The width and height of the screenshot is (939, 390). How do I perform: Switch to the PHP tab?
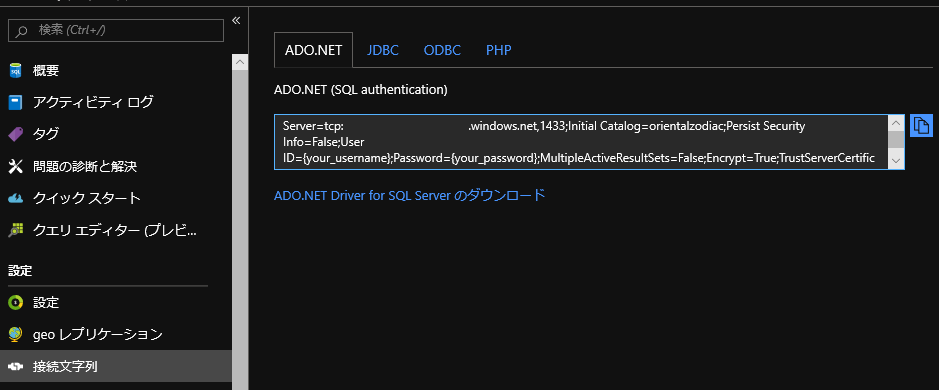(x=499, y=50)
